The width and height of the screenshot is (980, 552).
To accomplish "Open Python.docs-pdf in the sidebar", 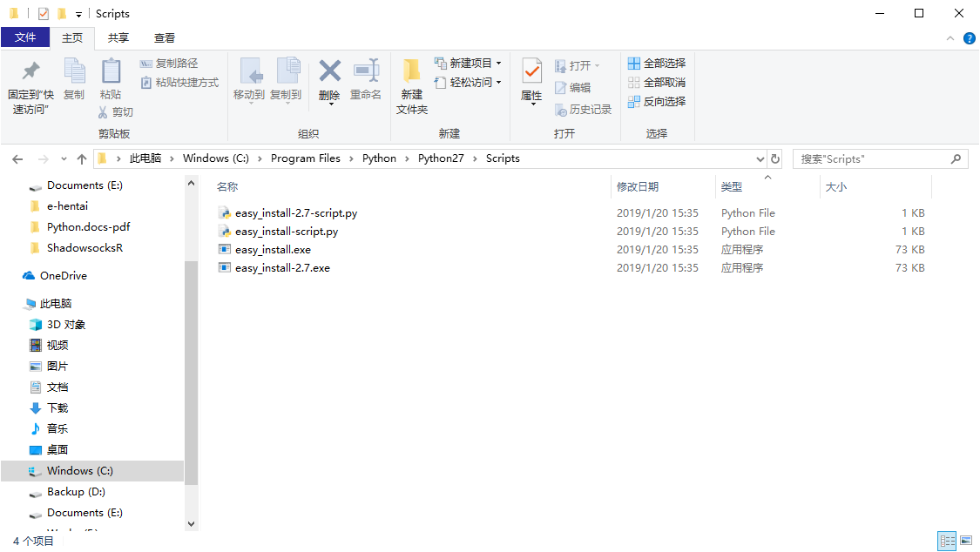I will coord(88,226).
